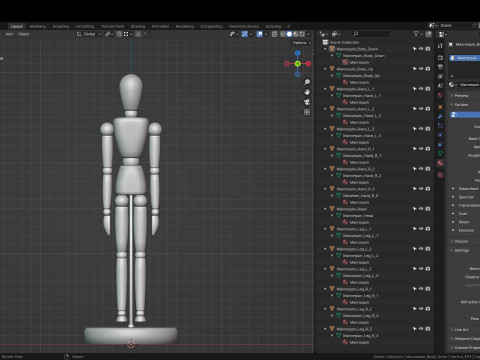Toggle viewport overlays button
480x360 pixels.
point(260,34)
